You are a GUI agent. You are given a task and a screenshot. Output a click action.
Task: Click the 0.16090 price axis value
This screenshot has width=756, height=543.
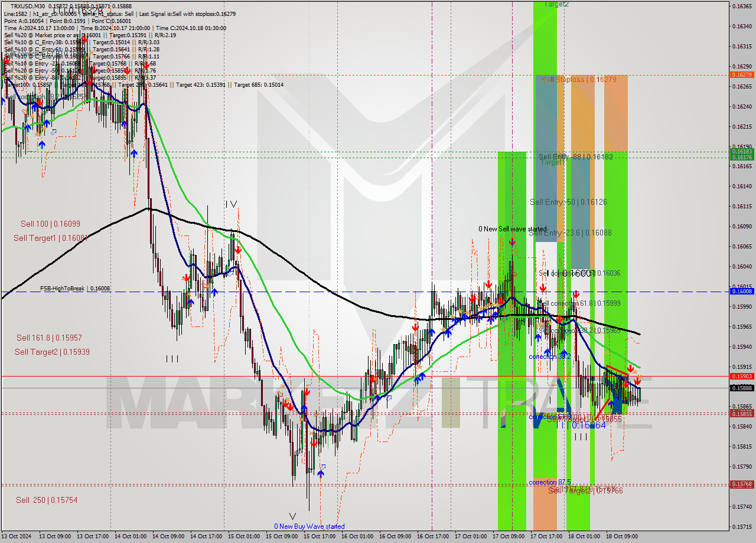click(741, 226)
